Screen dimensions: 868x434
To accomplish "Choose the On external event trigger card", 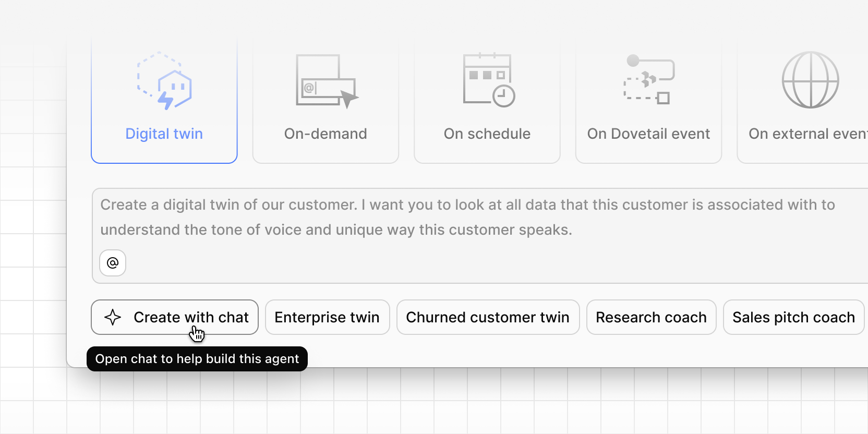I will pyautogui.click(x=803, y=101).
